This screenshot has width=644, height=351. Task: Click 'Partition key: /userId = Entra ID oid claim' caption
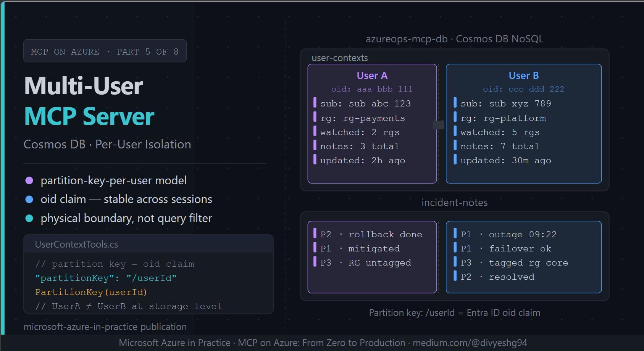[455, 313]
